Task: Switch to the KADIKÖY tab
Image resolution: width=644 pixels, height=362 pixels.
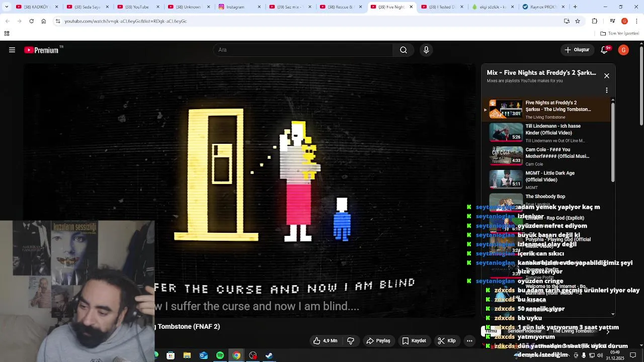Action: coord(36,7)
